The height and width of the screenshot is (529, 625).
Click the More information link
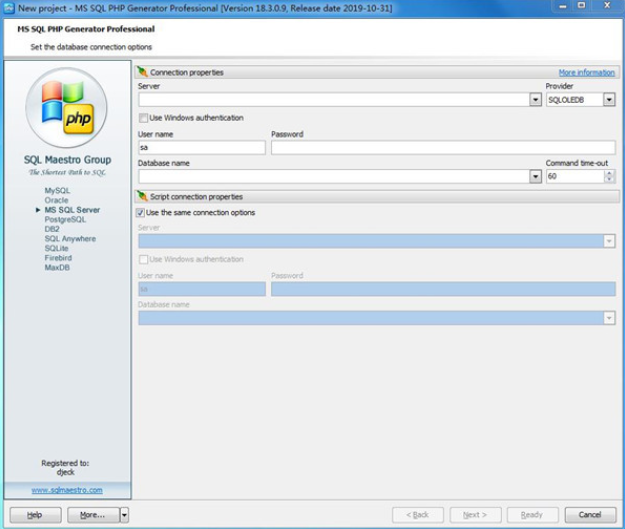[586, 73]
